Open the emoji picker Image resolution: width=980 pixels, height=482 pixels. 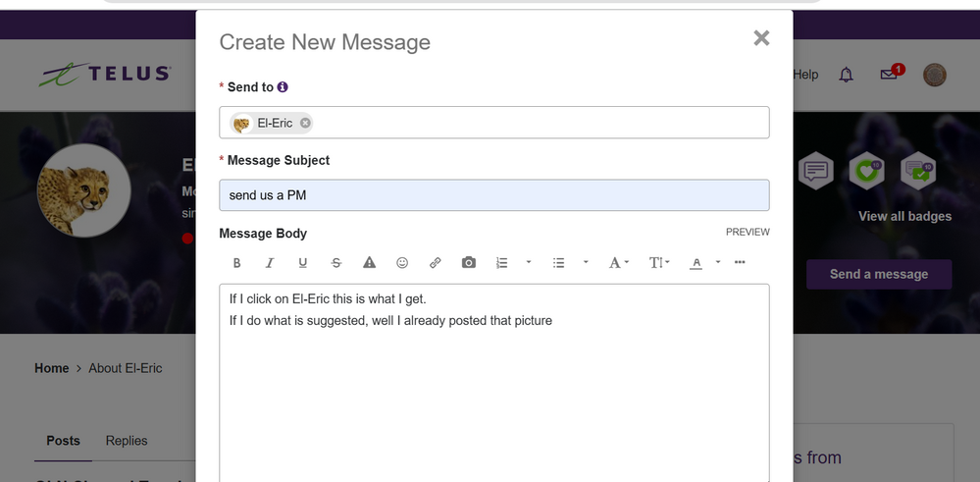pyautogui.click(x=402, y=263)
